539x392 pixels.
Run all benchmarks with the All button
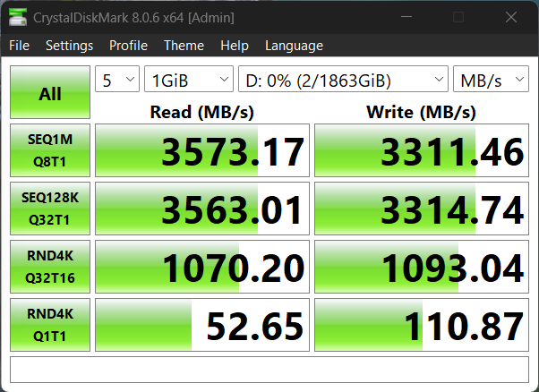click(x=50, y=93)
